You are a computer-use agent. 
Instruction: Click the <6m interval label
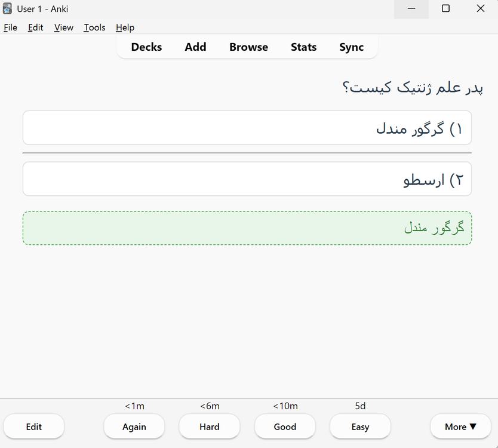[210, 406]
